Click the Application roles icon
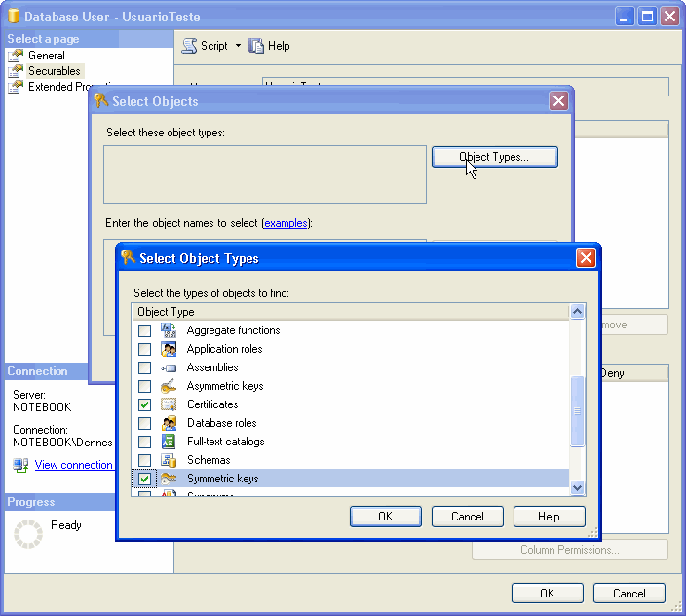Screen dimensions: 686x616 click(169, 349)
